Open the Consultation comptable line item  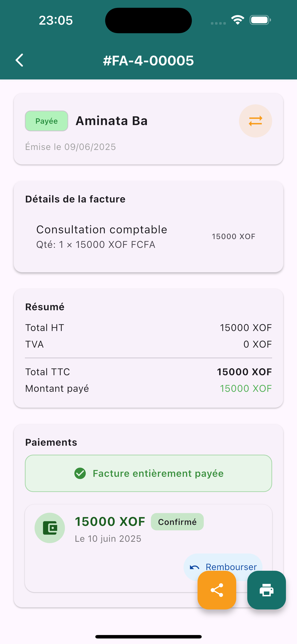coord(102,236)
